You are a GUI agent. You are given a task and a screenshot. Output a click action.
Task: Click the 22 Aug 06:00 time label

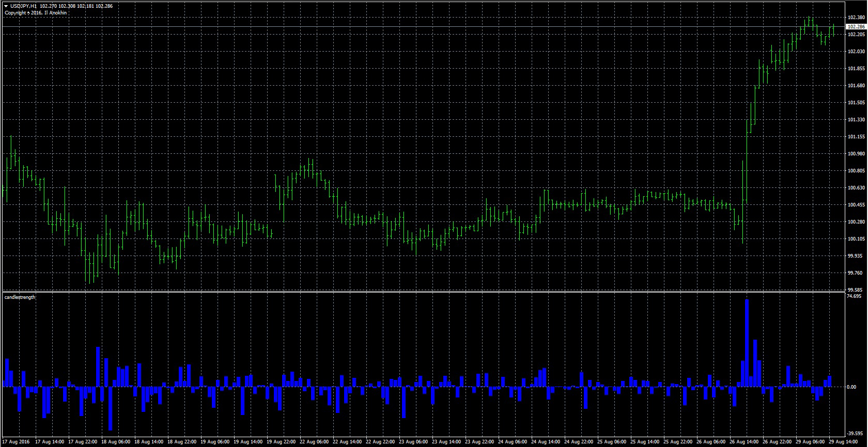pos(315,442)
